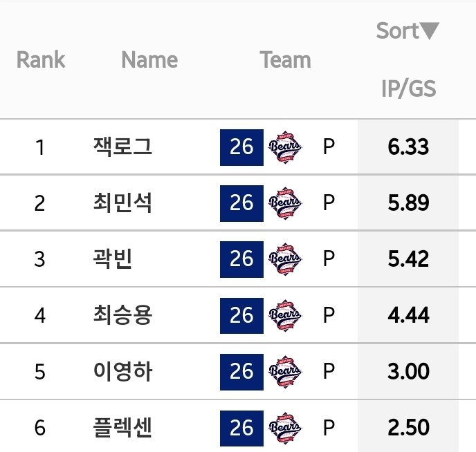
Task: Click the 6.33 IP/GS value
Action: [x=408, y=147]
